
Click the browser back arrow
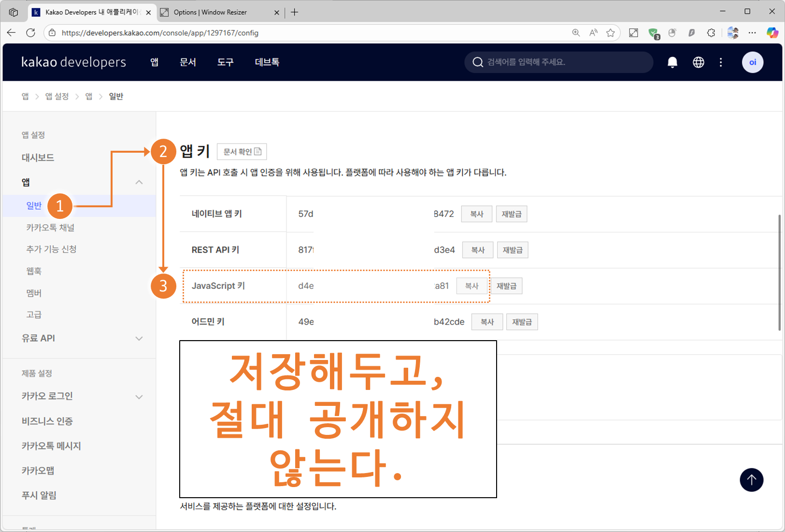click(12, 33)
